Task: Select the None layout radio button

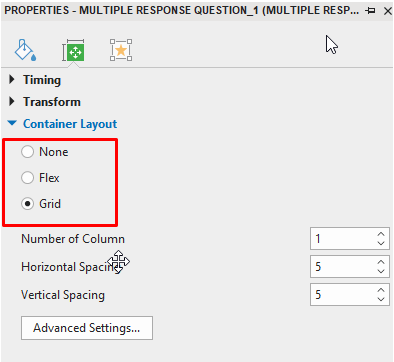Action: click(x=27, y=152)
